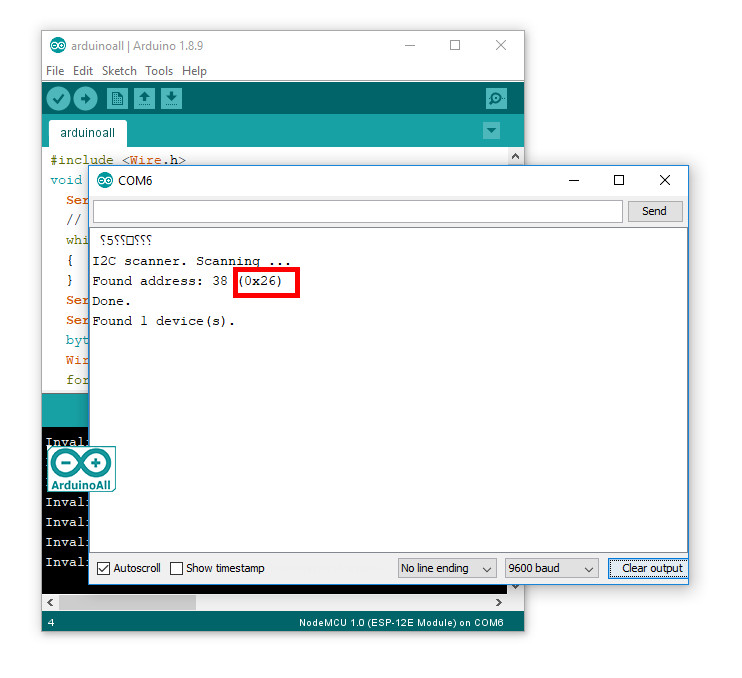Viewport: 742px width, 678px height.
Task: Open the Sketch menu
Action: pos(119,71)
